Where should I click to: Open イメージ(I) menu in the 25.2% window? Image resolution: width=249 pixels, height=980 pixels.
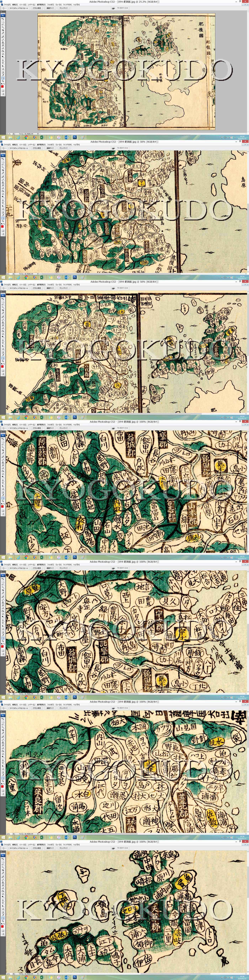23,4
